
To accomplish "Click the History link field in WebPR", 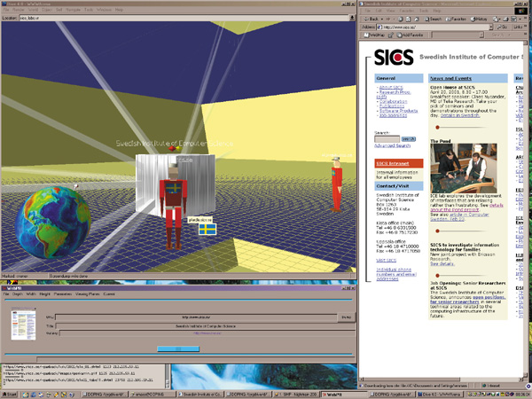I will (207, 333).
